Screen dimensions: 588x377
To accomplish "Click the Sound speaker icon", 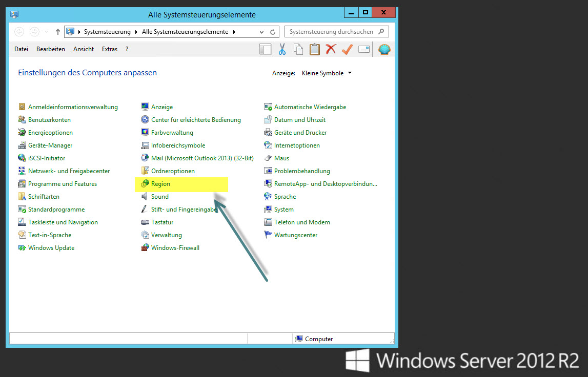I will pyautogui.click(x=145, y=196).
